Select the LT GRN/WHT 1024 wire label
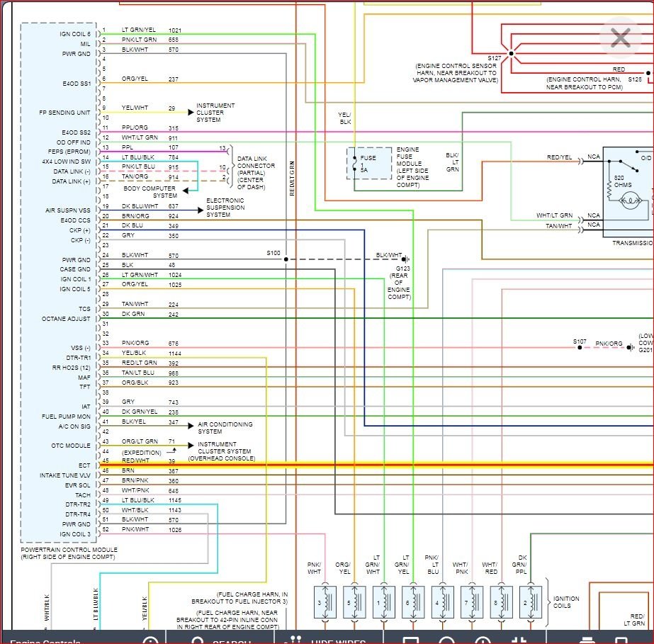This screenshot has width=654, height=644. 152,275
